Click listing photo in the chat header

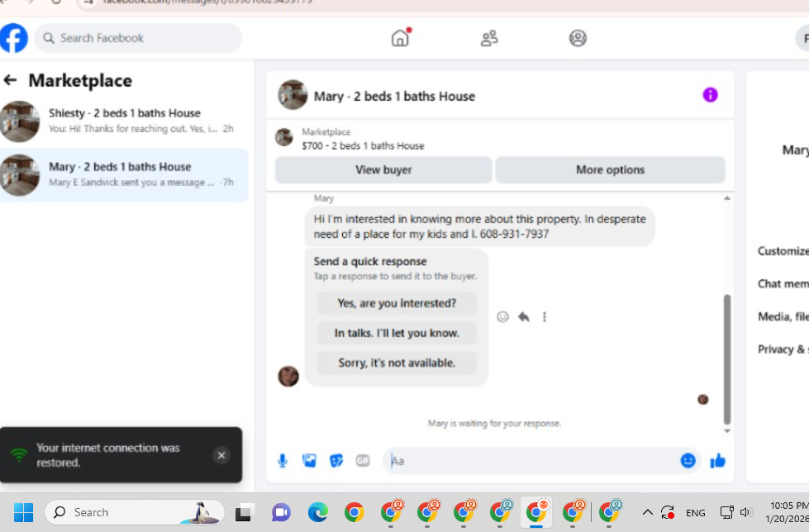(293, 95)
